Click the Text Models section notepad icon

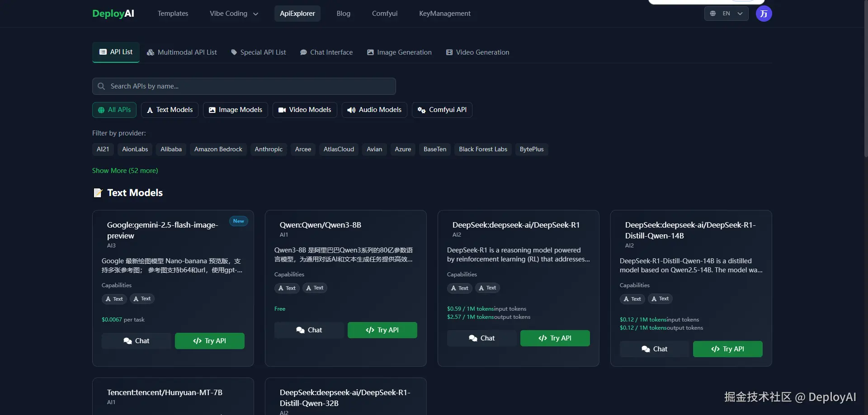98,193
